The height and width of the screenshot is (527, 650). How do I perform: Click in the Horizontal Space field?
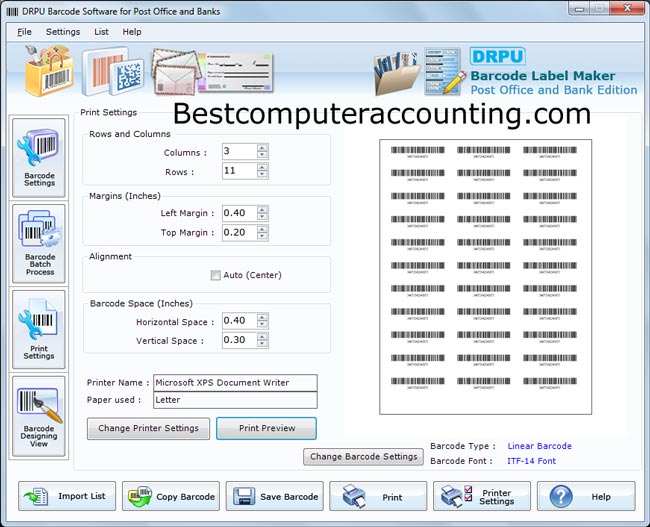pos(240,321)
